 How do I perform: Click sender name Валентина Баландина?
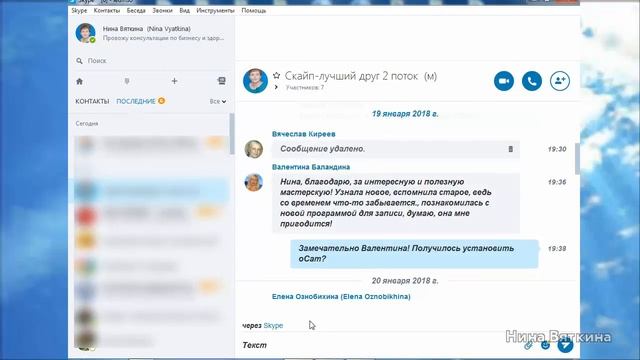tap(311, 167)
